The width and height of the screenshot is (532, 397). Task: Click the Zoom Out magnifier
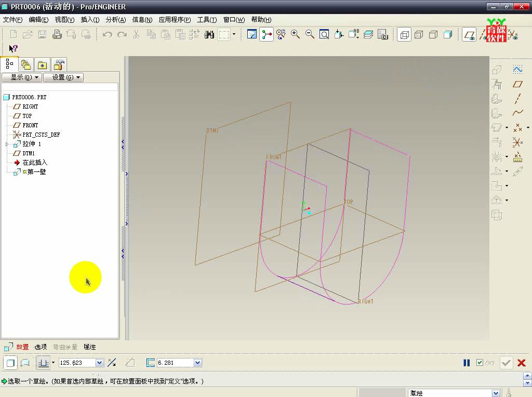(x=310, y=34)
